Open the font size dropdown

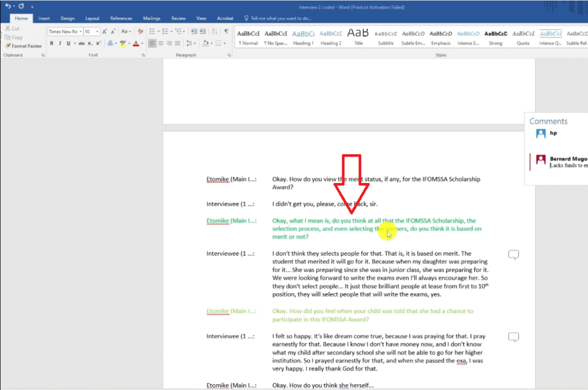click(x=97, y=32)
